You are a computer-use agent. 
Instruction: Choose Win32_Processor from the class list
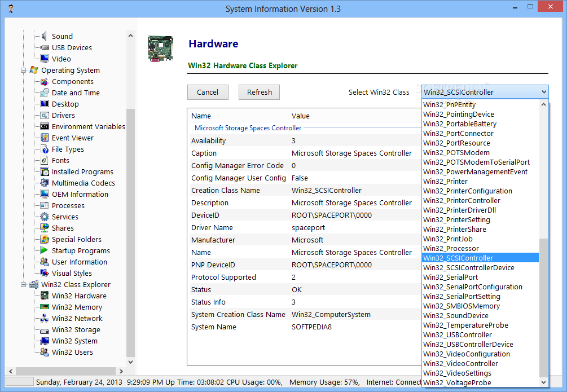click(x=480, y=248)
